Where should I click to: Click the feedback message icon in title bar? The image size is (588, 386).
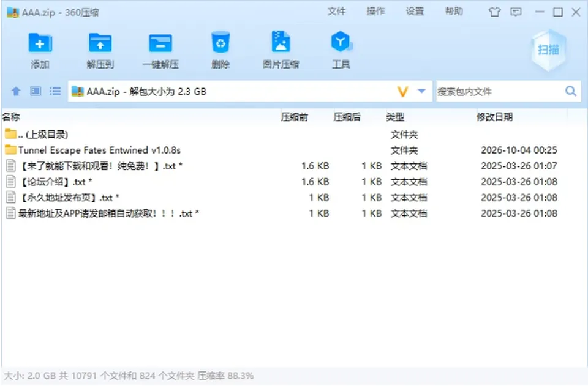pos(516,12)
